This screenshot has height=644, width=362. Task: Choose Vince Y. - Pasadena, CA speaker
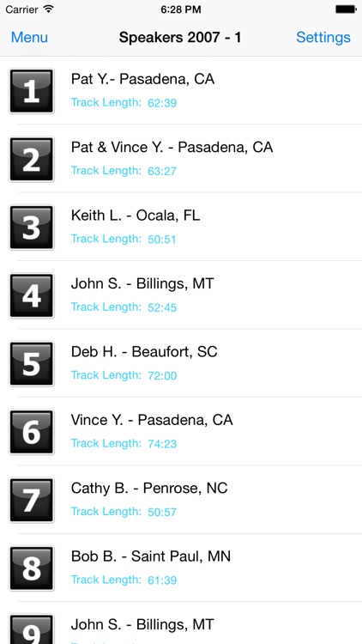click(x=181, y=432)
